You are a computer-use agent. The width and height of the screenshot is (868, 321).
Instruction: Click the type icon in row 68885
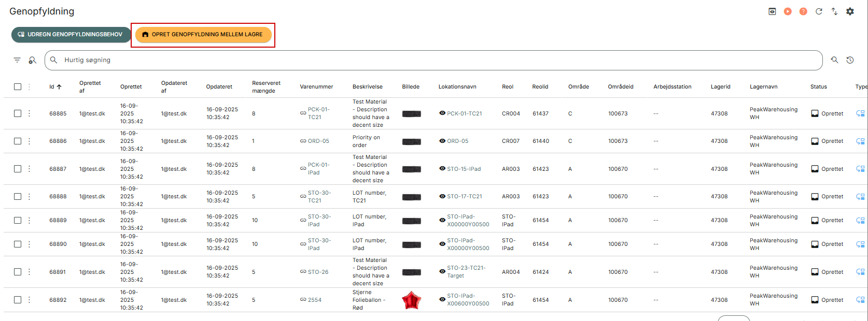(x=860, y=113)
